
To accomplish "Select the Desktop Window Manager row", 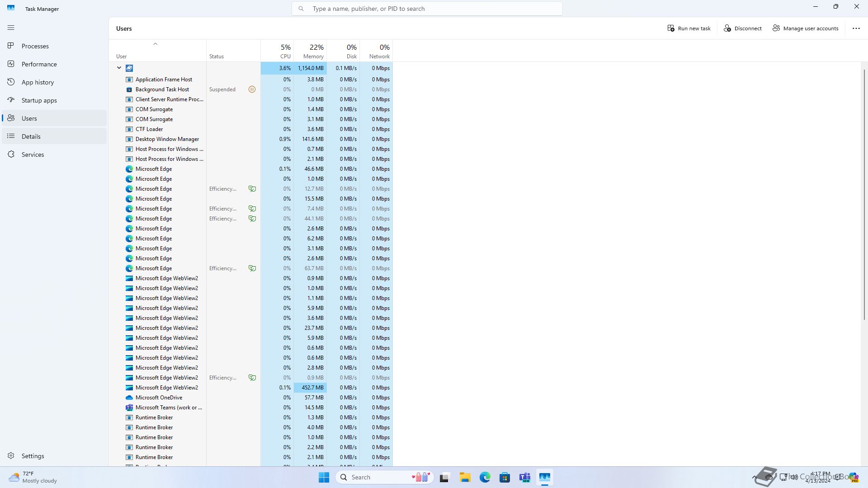I will (x=251, y=139).
